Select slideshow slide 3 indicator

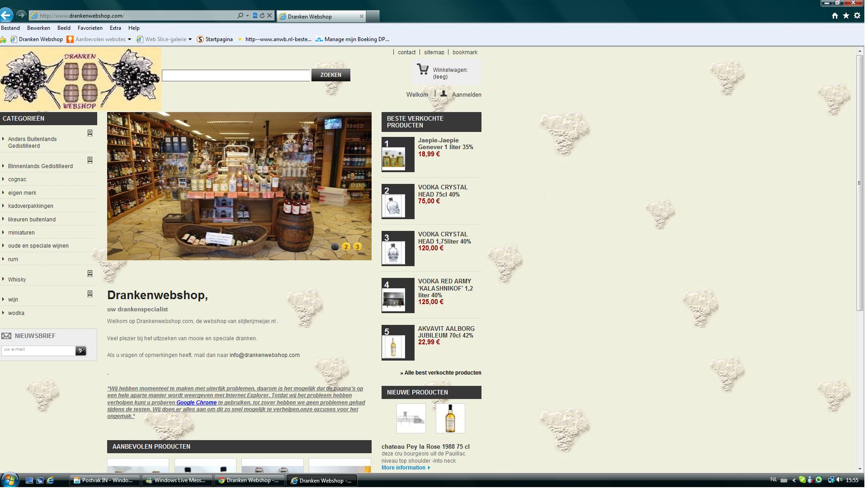[x=357, y=247]
